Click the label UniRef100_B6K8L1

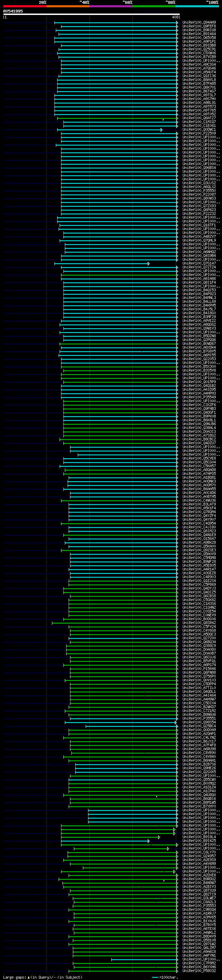199,420
